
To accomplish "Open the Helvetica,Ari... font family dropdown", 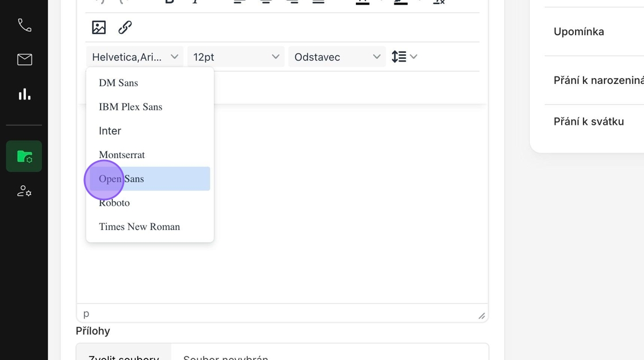I will point(135,57).
